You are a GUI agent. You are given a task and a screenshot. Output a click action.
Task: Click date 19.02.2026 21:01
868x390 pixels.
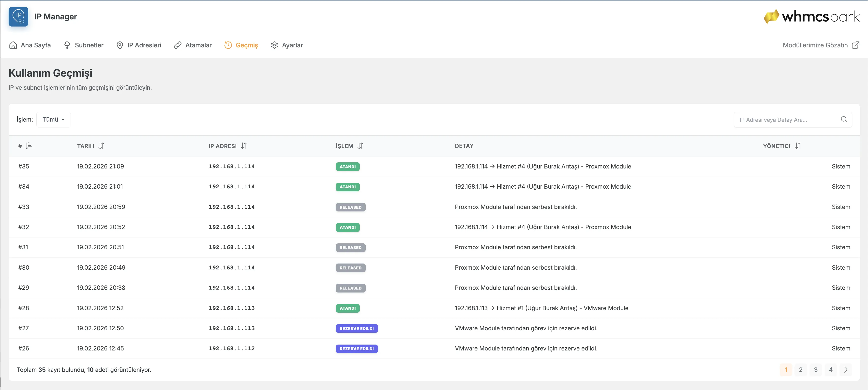tap(100, 186)
